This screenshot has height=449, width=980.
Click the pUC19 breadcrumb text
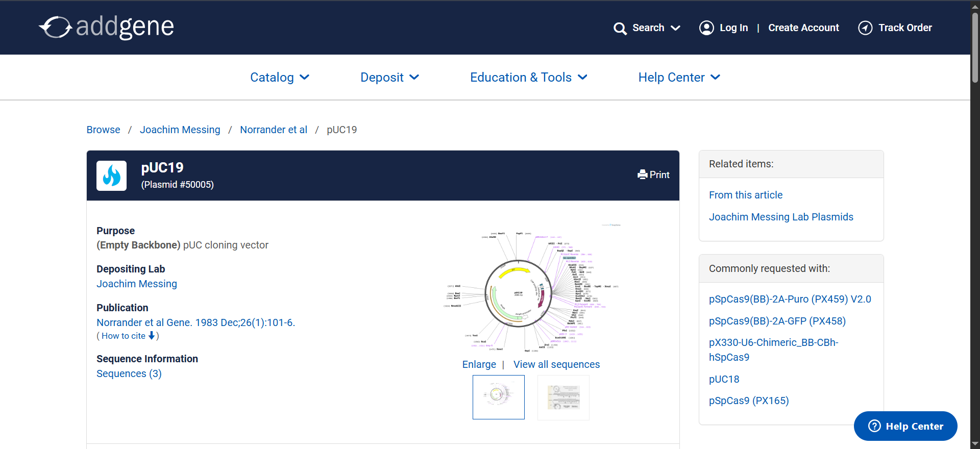342,130
